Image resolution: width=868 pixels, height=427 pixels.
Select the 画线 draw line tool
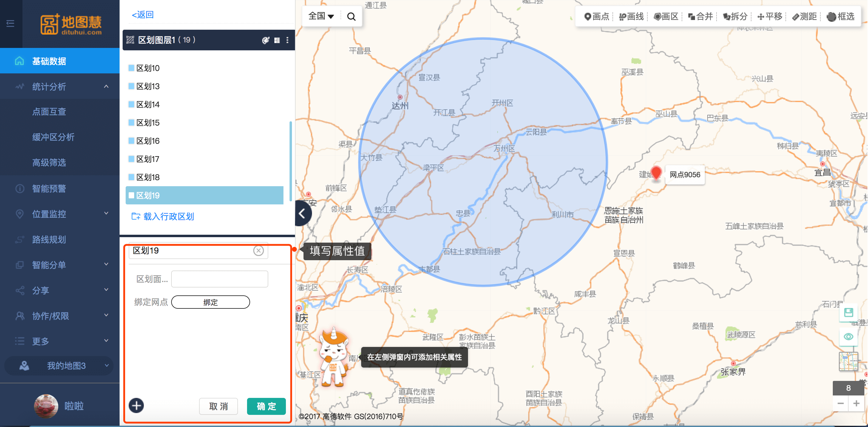[x=632, y=16]
